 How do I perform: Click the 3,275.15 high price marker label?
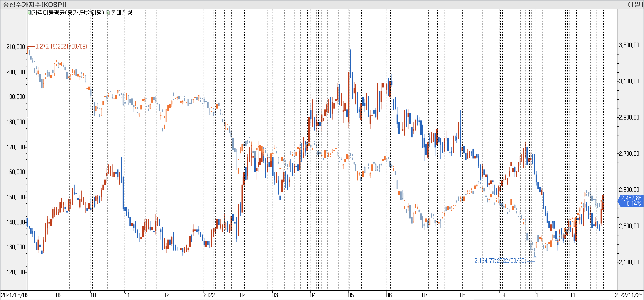(61, 46)
